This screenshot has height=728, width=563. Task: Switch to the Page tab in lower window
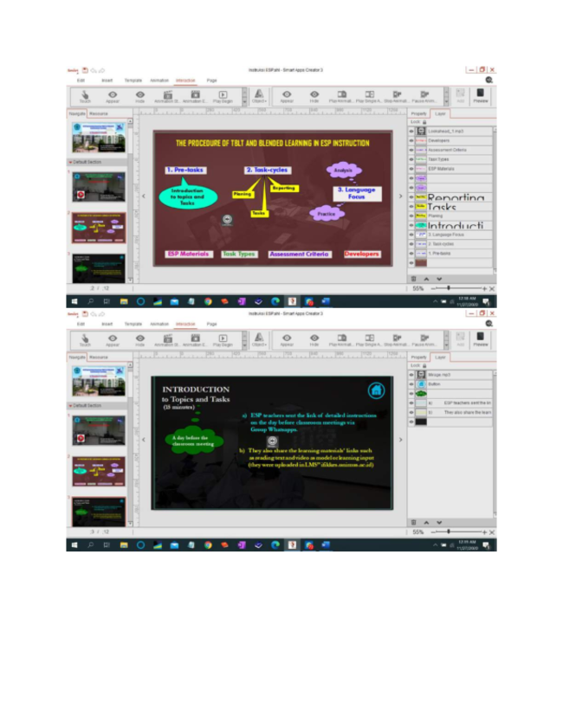click(x=212, y=324)
